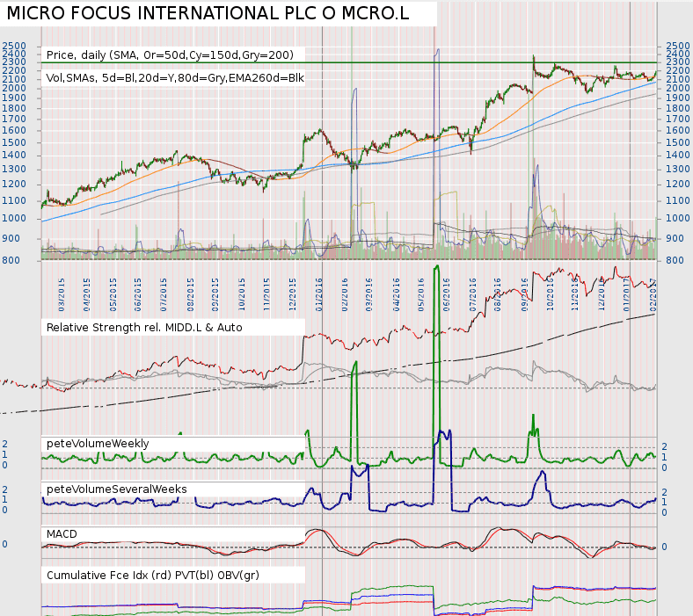Click the 'Vol,SMAs, 5d=Bl,20d=Y' legend label

point(175,78)
